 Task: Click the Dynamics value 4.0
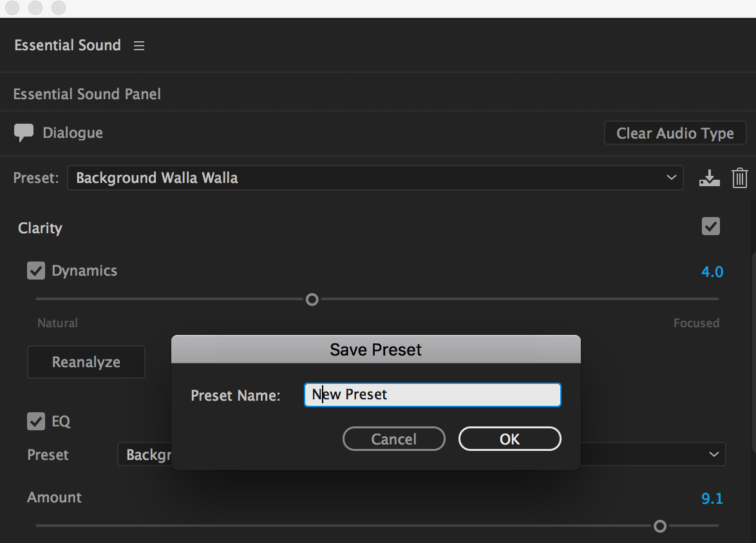click(712, 272)
